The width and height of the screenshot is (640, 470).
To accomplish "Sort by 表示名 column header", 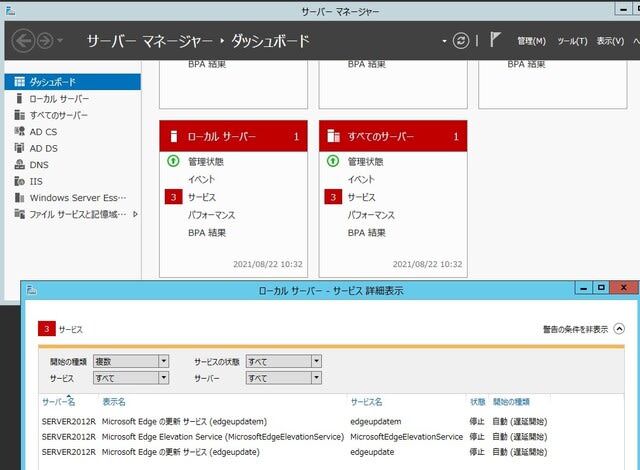I will [x=114, y=402].
